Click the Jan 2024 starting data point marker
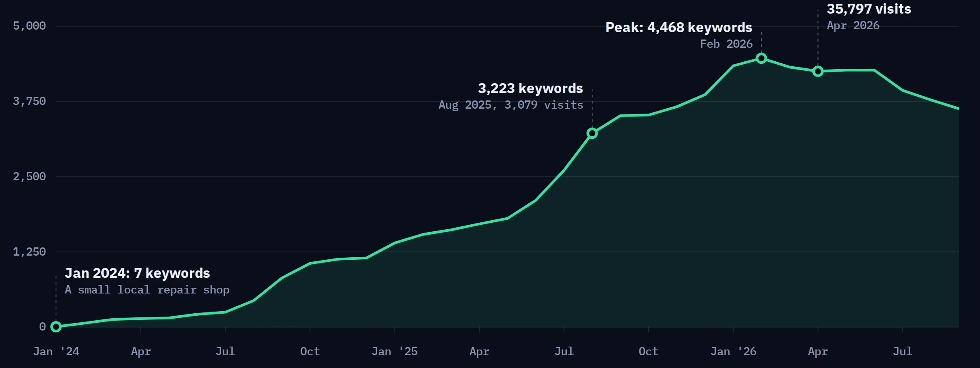 56,327
